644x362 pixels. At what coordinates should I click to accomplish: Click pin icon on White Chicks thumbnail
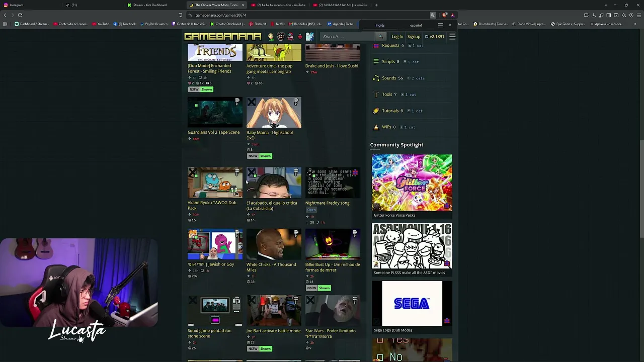[x=296, y=234]
